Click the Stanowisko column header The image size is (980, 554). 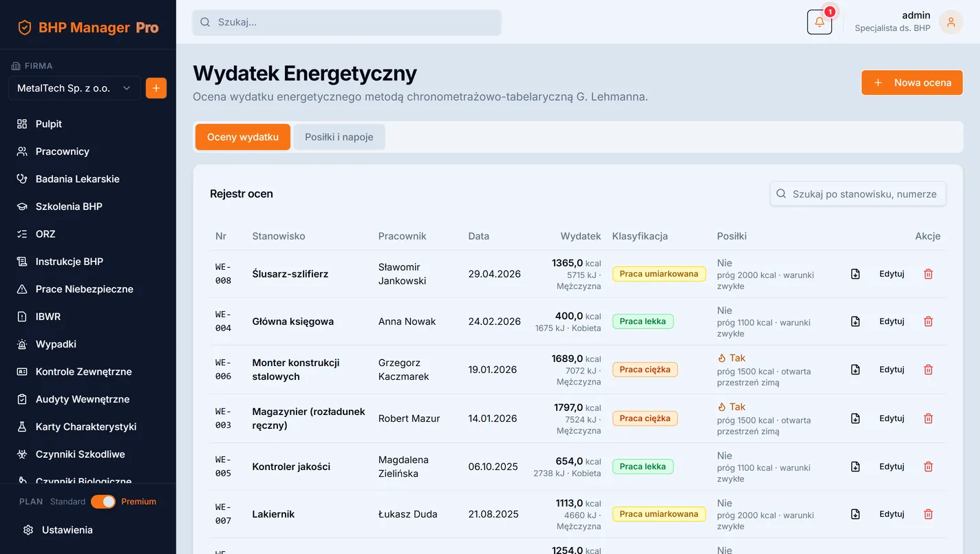[x=279, y=236]
